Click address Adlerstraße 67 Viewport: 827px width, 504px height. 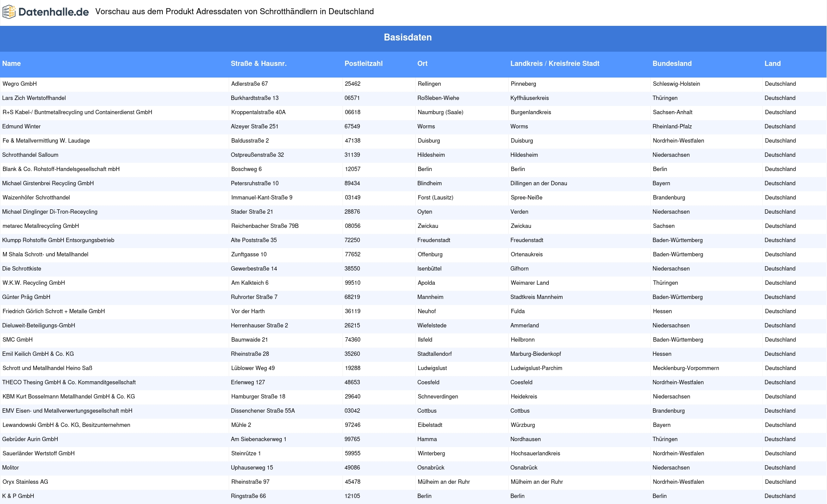coord(249,84)
